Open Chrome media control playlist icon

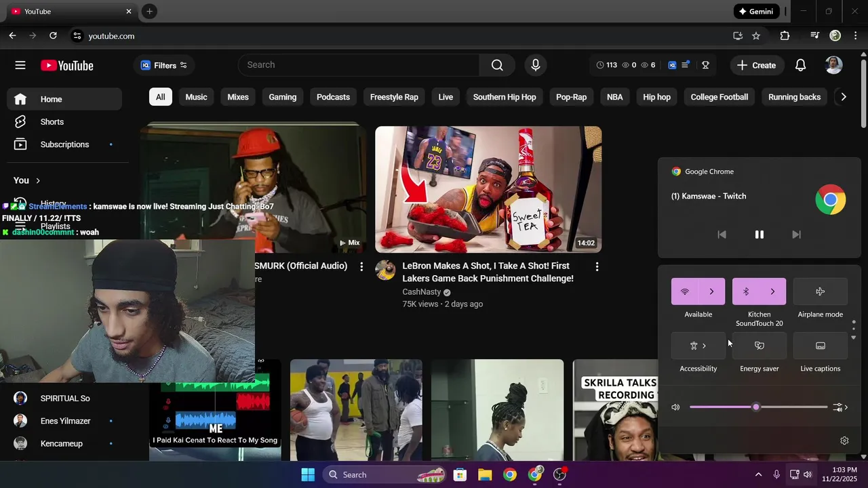pos(814,36)
